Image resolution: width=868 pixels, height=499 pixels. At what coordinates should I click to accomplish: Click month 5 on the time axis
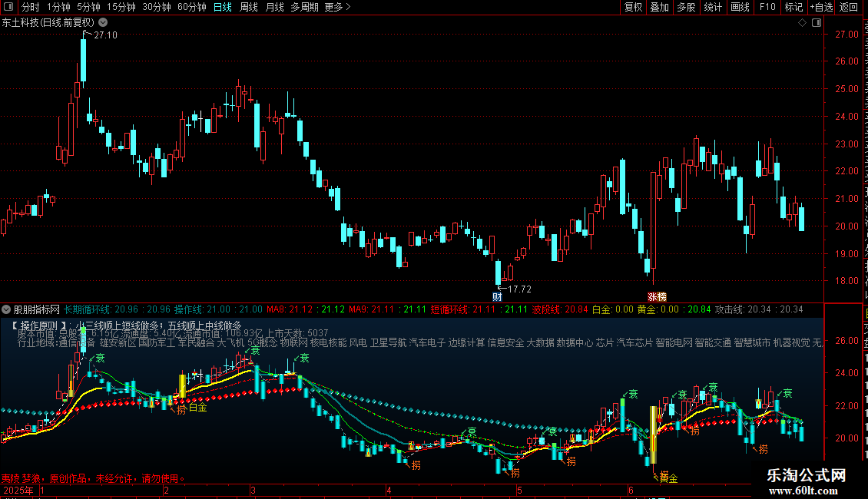click(x=519, y=490)
